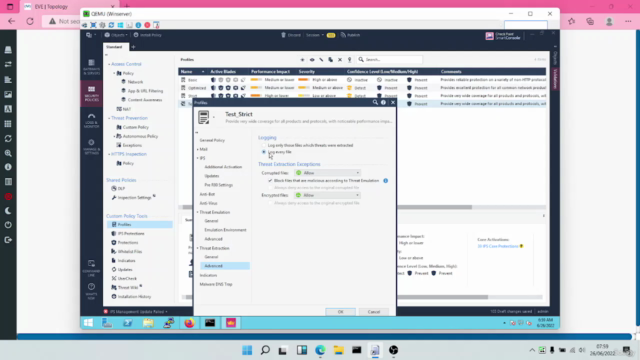Image resolution: width=640 pixels, height=360 pixels.
Task: Open the Command Line panel icon
Action: [x=91, y=268]
